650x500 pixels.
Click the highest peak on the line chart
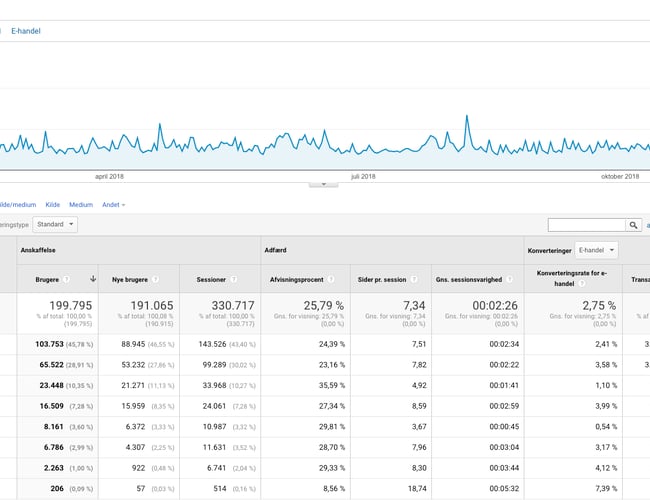pos(467,116)
